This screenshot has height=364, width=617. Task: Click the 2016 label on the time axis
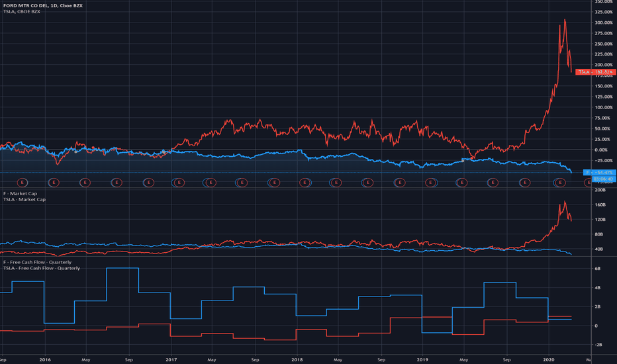(45, 359)
